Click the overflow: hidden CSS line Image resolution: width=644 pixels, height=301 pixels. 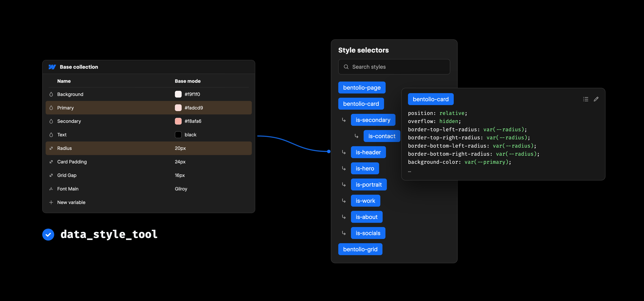point(435,121)
